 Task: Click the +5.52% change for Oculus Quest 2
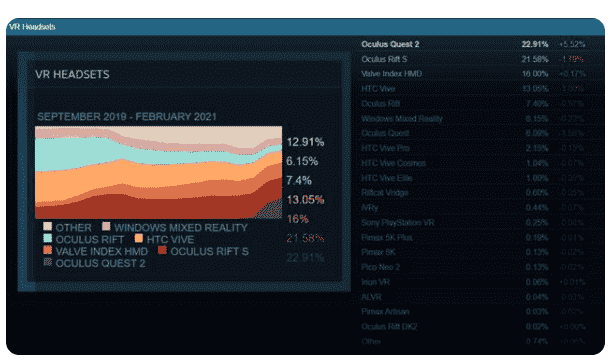pyautogui.click(x=572, y=44)
